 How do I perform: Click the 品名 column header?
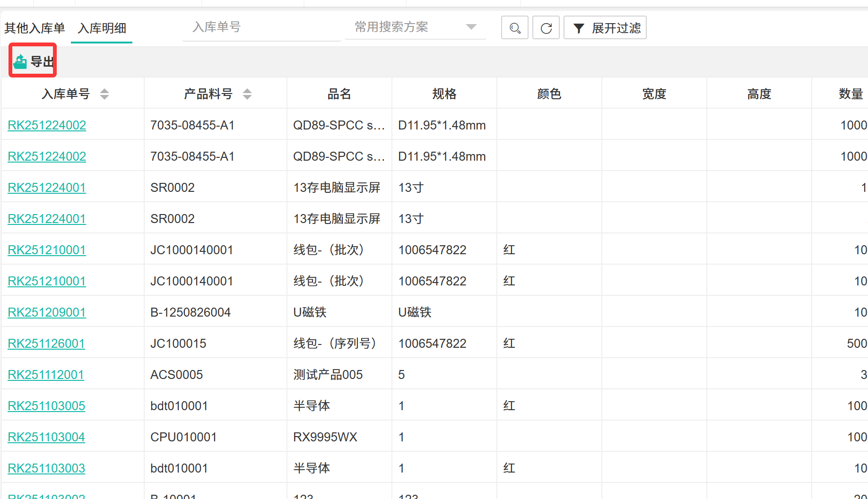[339, 94]
